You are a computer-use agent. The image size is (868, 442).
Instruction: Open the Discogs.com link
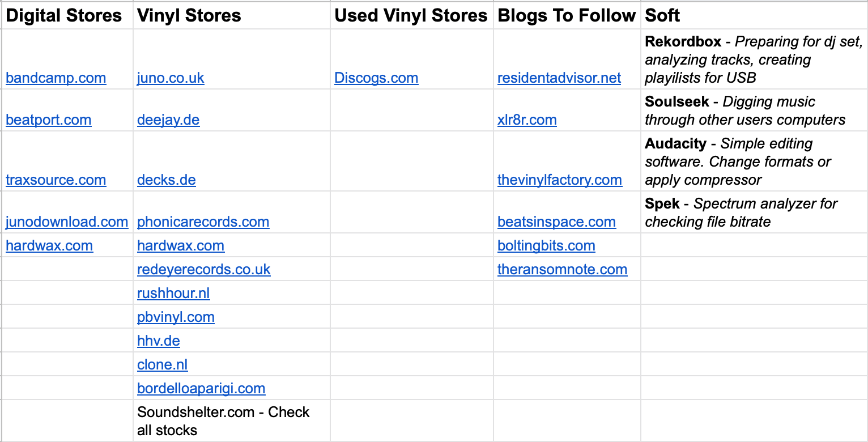376,78
